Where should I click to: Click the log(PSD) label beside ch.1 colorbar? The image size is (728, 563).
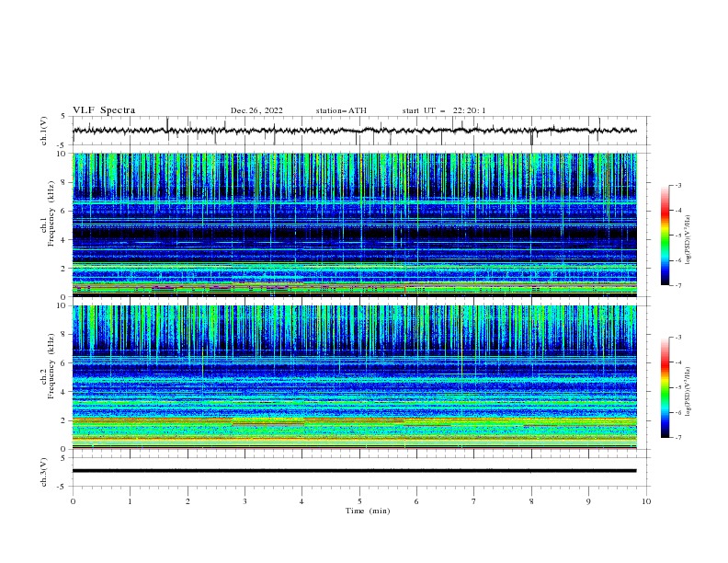point(688,240)
